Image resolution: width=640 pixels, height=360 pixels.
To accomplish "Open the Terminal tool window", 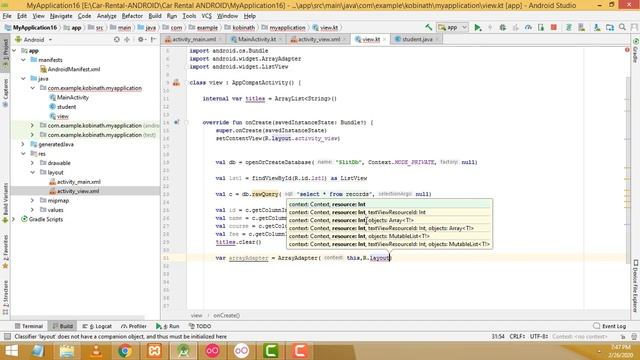I will pyautogui.click(x=29, y=326).
